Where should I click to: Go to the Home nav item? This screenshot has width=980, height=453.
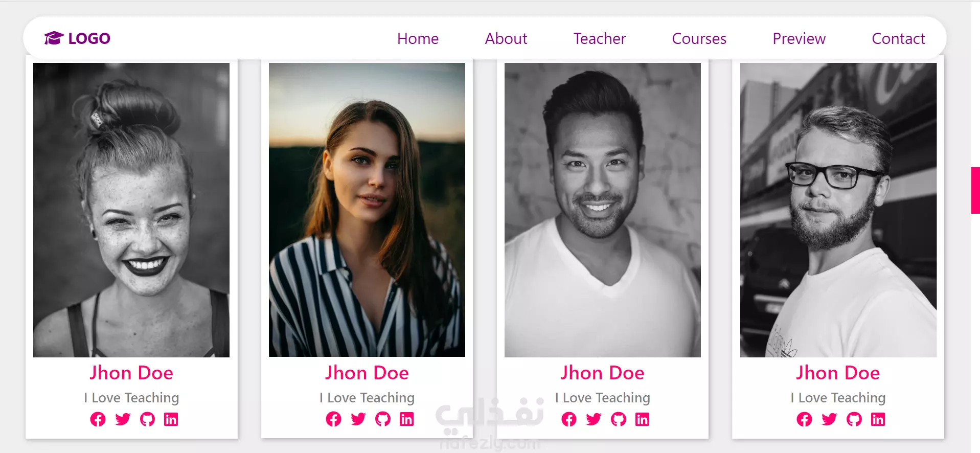coord(418,38)
